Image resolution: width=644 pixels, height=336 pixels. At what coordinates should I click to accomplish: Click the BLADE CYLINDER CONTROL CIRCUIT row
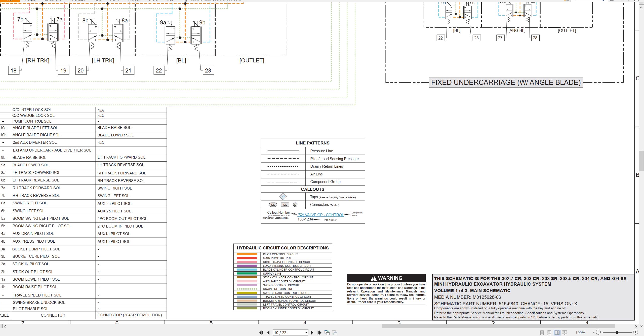(x=283, y=270)
